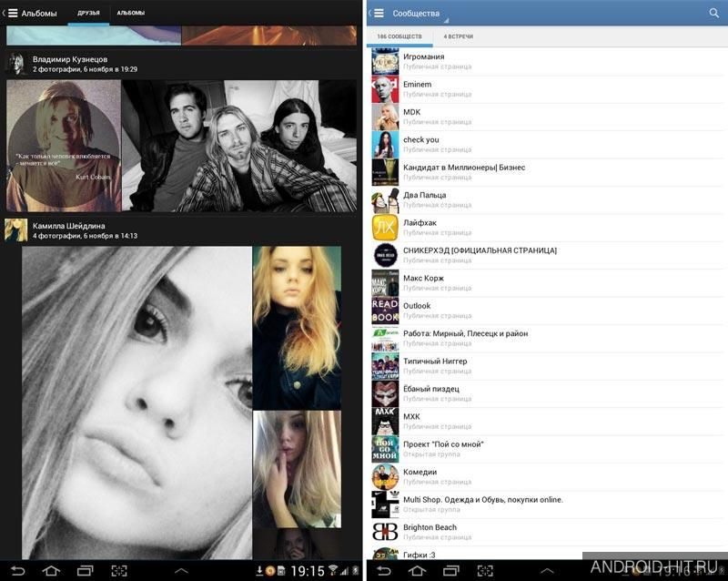Tap screenshot capture button in left screen
728x581 pixels.
119,571
